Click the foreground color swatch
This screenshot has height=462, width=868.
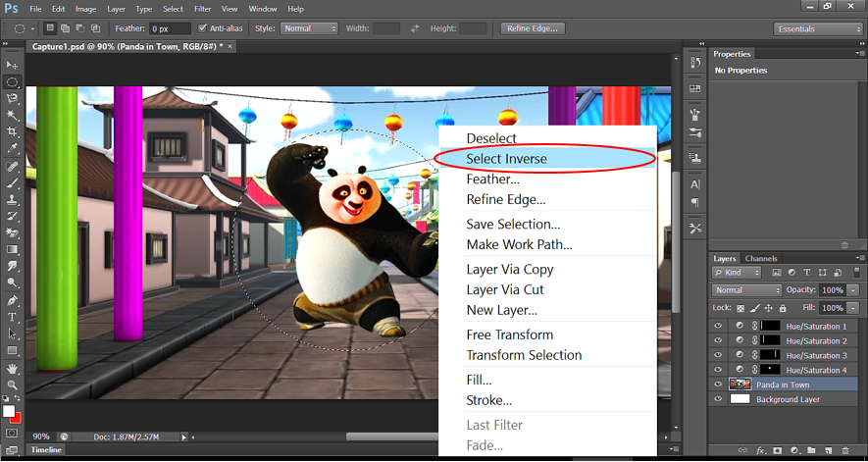coord(8,412)
